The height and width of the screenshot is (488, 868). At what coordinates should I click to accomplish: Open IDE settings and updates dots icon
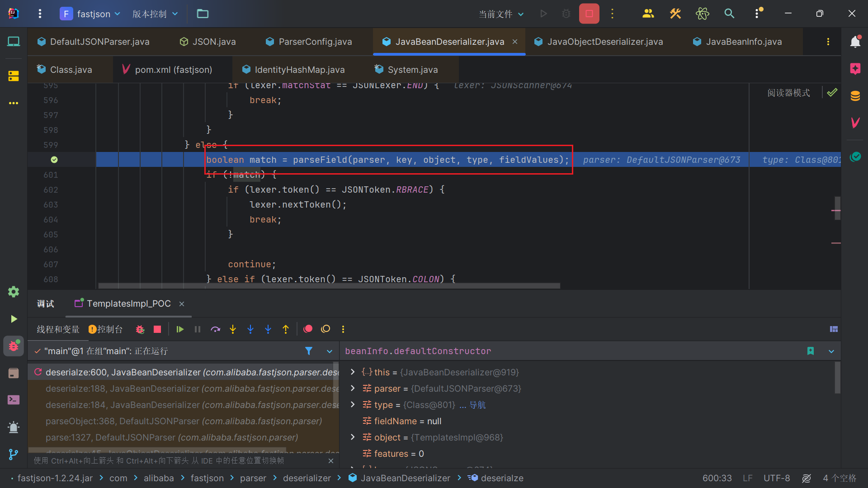(x=757, y=14)
